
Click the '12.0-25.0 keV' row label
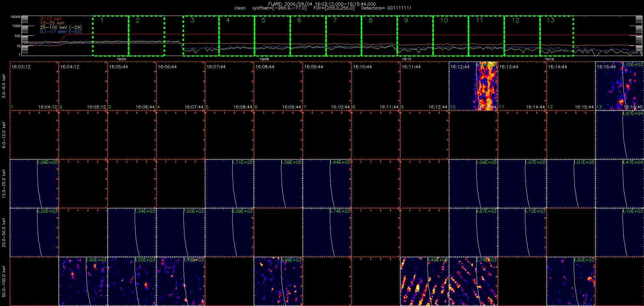coord(4,184)
